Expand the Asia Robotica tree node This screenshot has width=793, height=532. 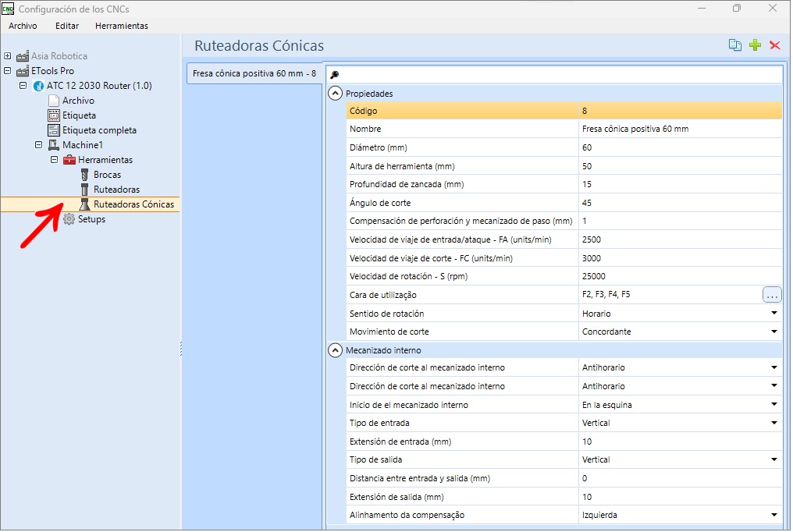click(x=8, y=56)
